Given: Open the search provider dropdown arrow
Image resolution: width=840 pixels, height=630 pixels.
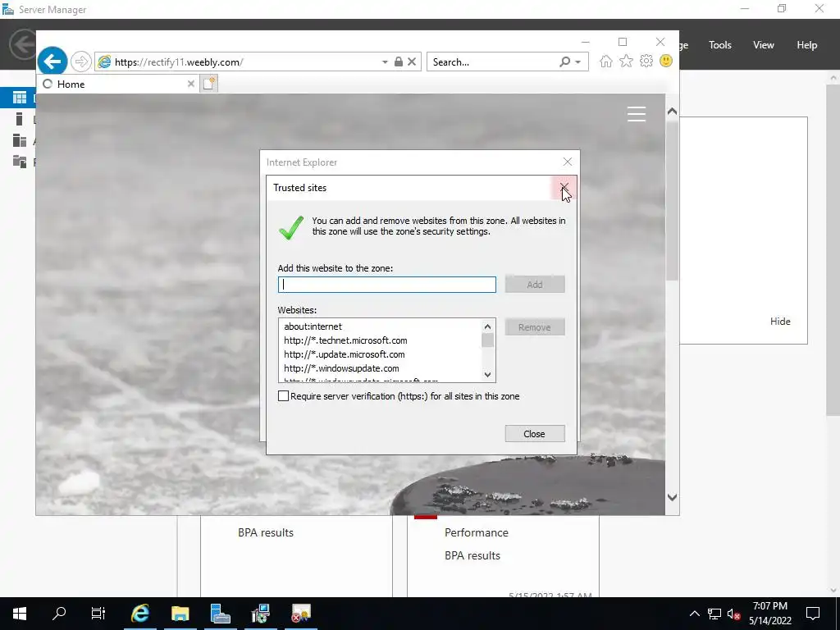Looking at the screenshot, I should pyautogui.click(x=578, y=62).
